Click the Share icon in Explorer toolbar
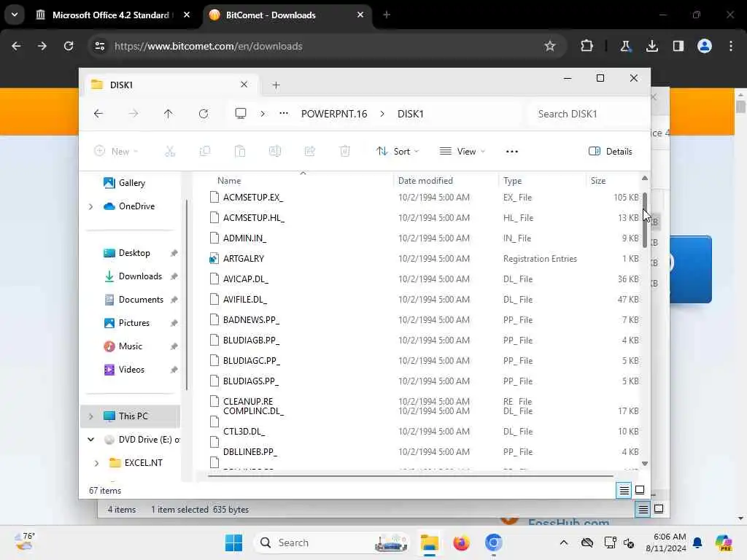Screen dimensions: 747x560 (309, 152)
